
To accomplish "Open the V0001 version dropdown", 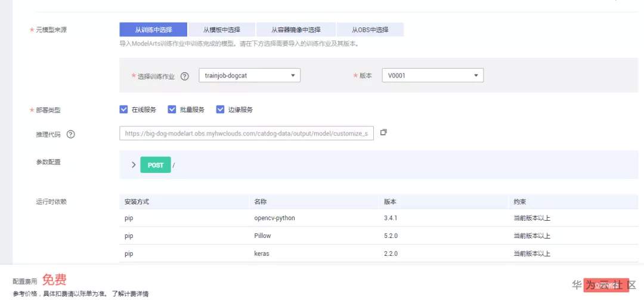I will [432, 76].
